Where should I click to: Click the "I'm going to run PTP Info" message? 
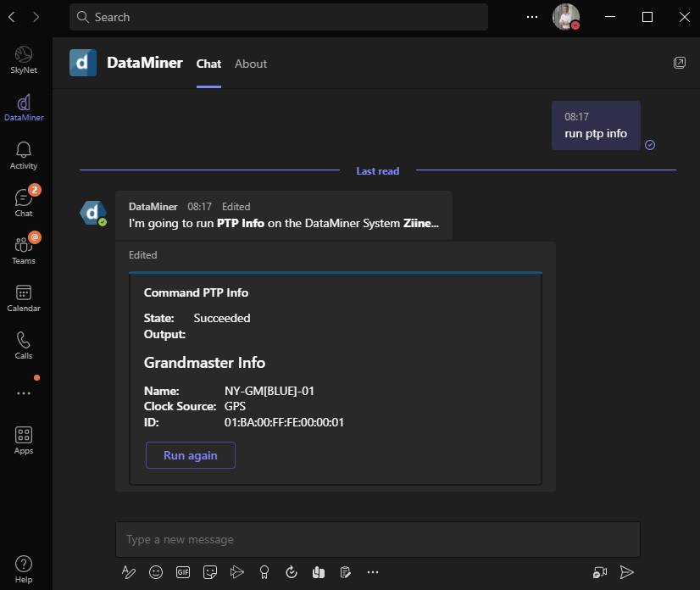(x=284, y=215)
